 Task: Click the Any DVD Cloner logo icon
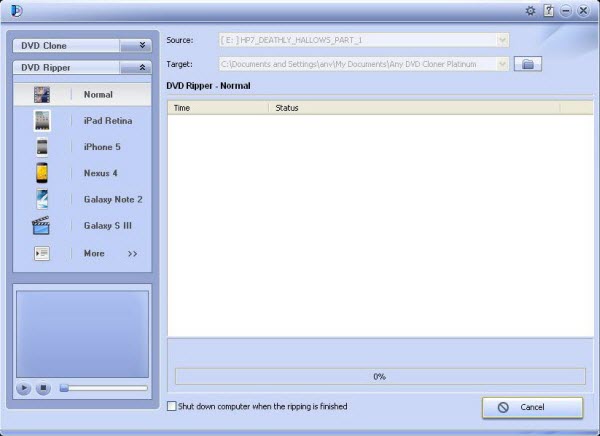click(16, 10)
